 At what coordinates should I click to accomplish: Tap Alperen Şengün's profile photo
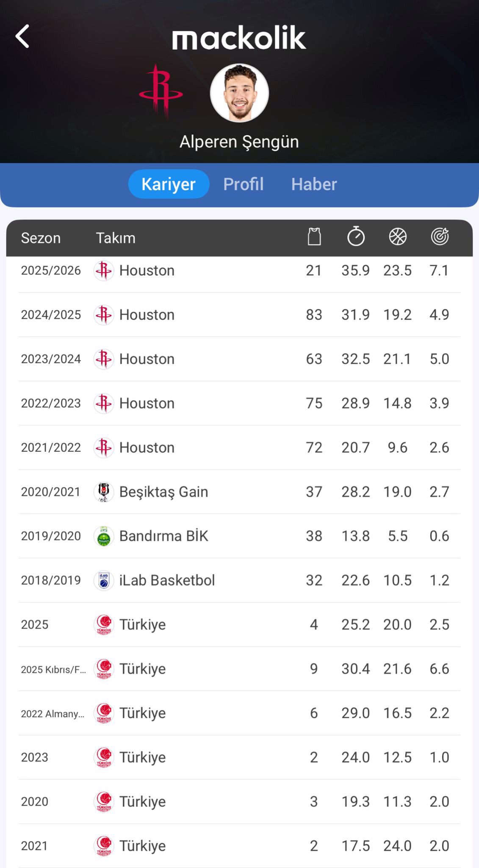[239, 93]
